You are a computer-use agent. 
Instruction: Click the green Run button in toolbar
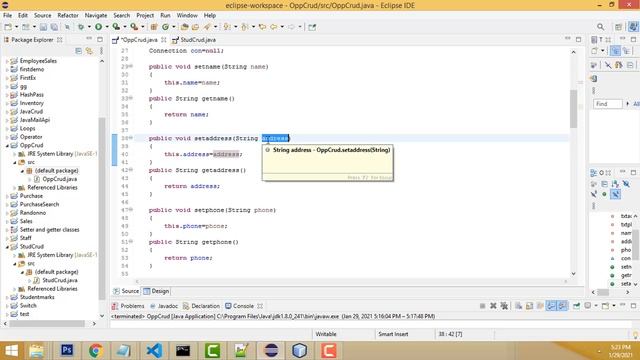(x=99, y=27)
